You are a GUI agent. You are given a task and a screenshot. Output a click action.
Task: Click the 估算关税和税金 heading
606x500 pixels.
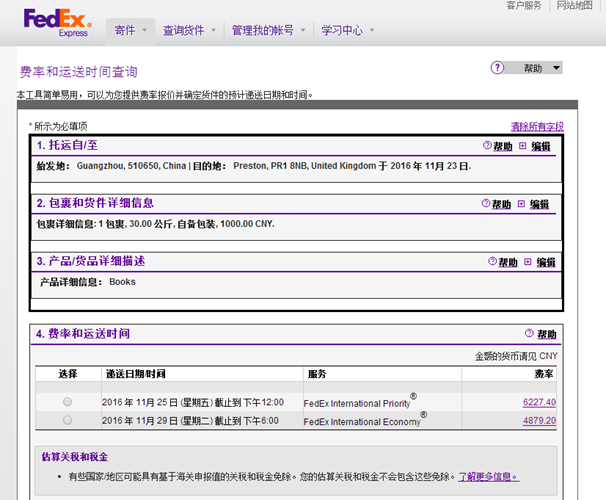[x=75, y=457]
